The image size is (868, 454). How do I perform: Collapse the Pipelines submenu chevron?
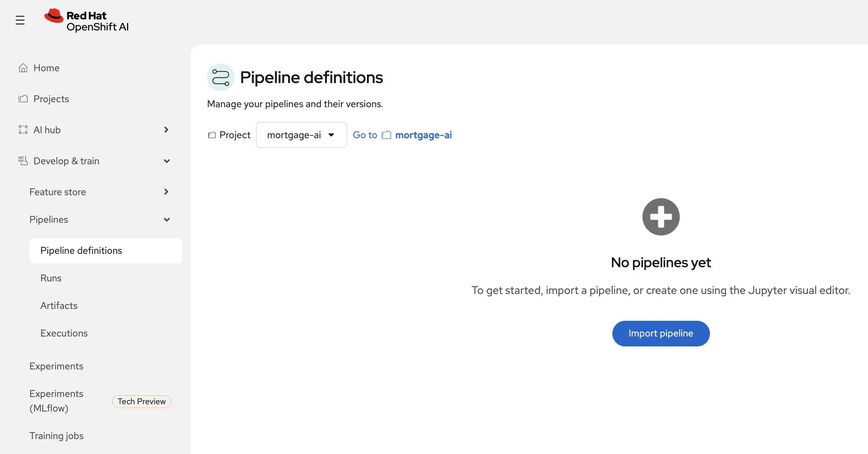point(166,220)
